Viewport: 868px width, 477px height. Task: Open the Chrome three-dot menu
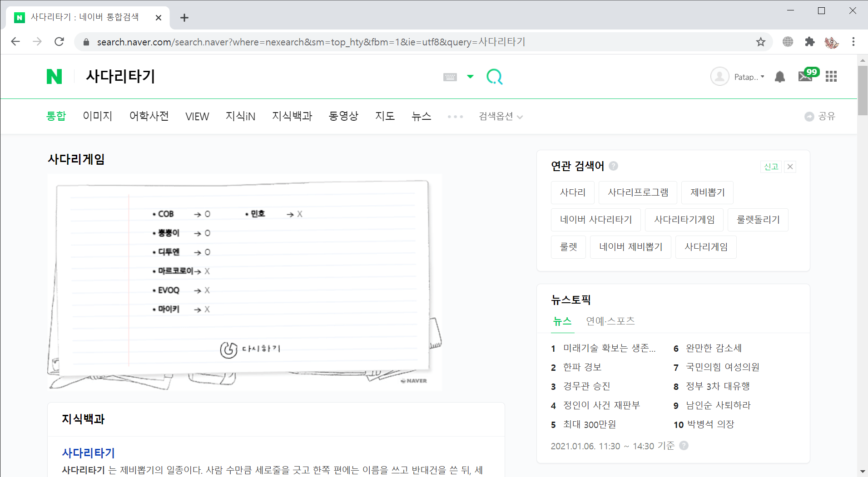(x=853, y=42)
